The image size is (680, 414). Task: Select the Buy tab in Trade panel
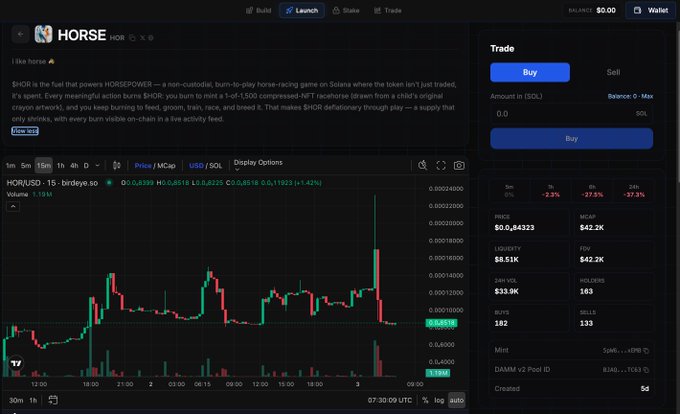[x=530, y=72]
